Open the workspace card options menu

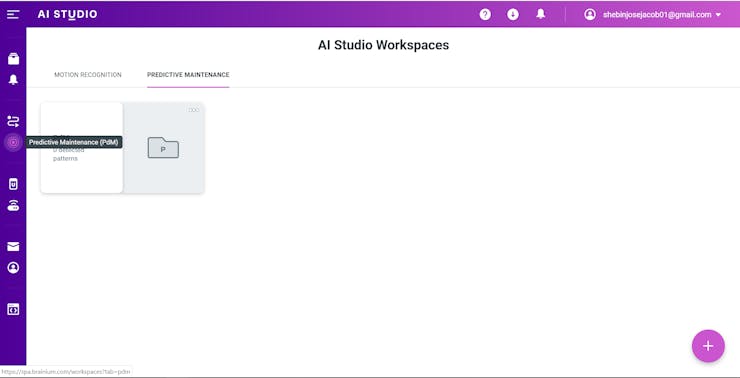click(194, 110)
